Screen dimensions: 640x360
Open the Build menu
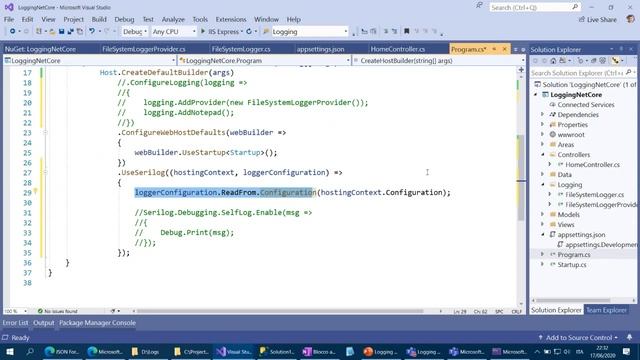point(99,19)
